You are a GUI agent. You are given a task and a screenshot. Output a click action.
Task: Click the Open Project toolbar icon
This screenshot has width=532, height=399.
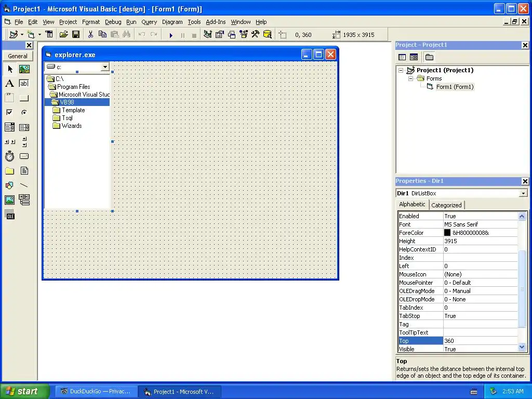63,35
